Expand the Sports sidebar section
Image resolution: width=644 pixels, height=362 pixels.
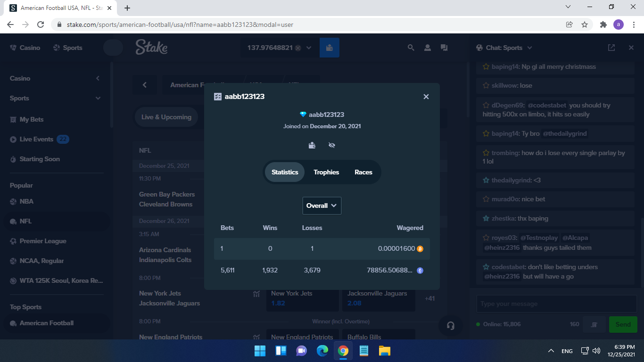click(98, 98)
